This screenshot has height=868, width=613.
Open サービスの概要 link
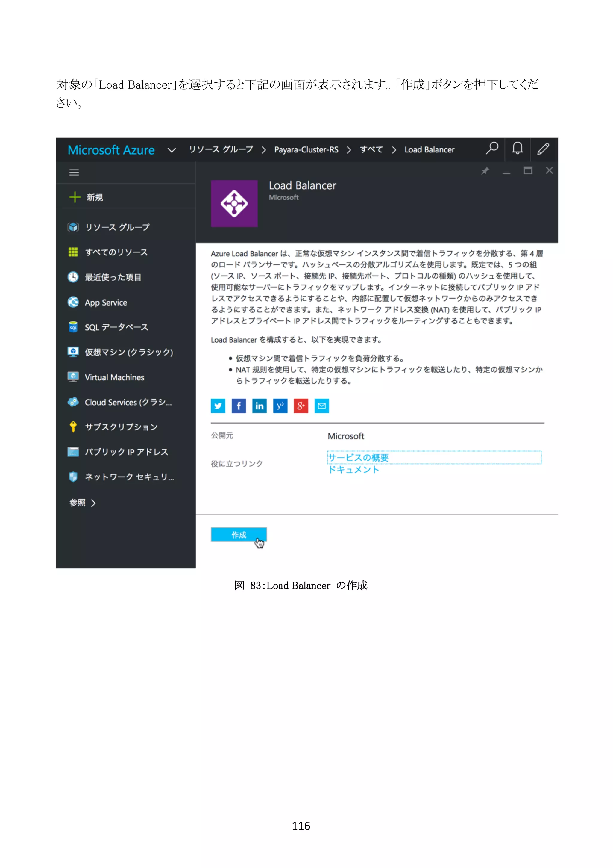(358, 458)
